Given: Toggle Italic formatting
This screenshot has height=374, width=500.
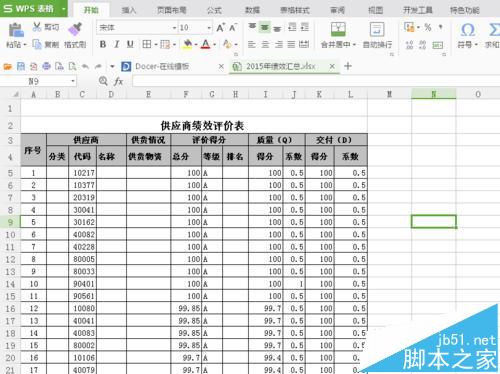Looking at the screenshot, I should pyautogui.click(x=117, y=44).
